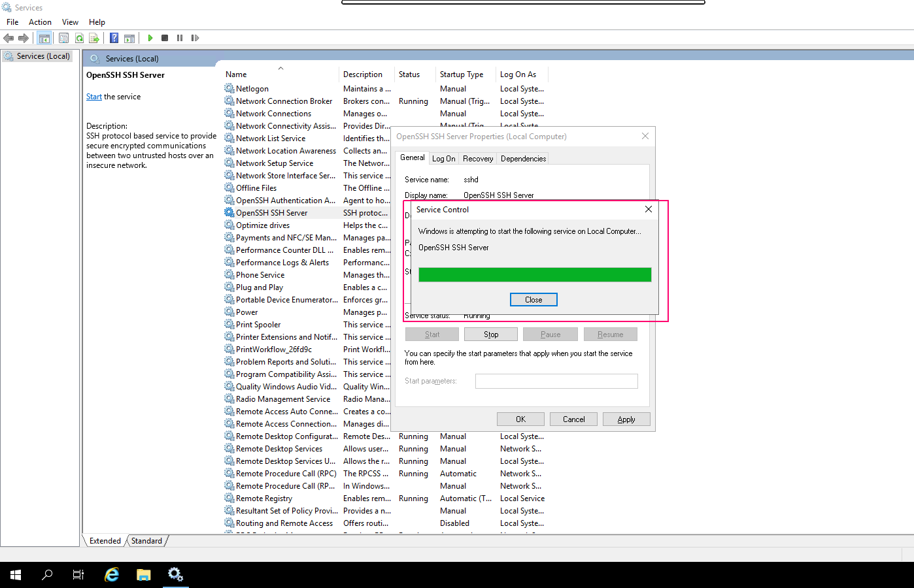
Task: Select the gear icon beside Offline Files
Action: [229, 188]
